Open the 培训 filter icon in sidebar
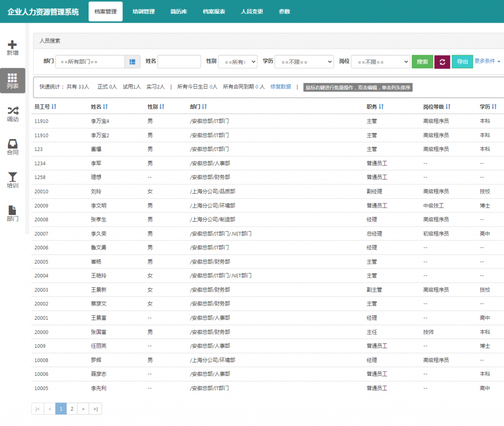 click(x=12, y=177)
